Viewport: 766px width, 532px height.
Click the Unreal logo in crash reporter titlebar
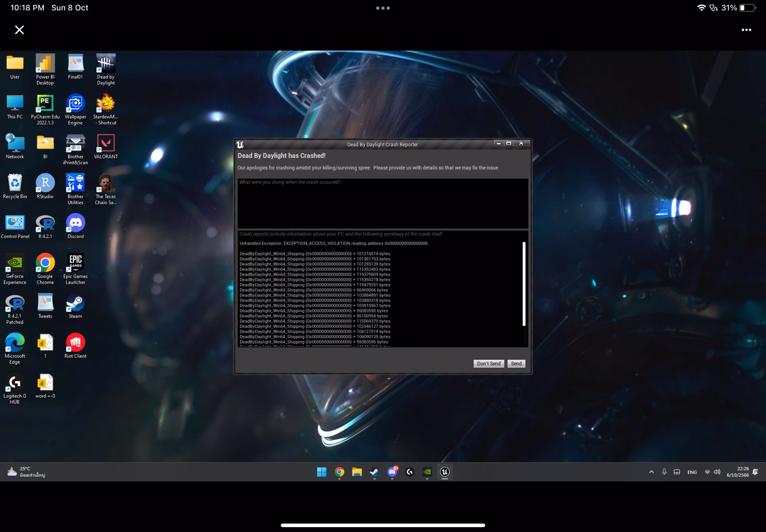click(240, 144)
